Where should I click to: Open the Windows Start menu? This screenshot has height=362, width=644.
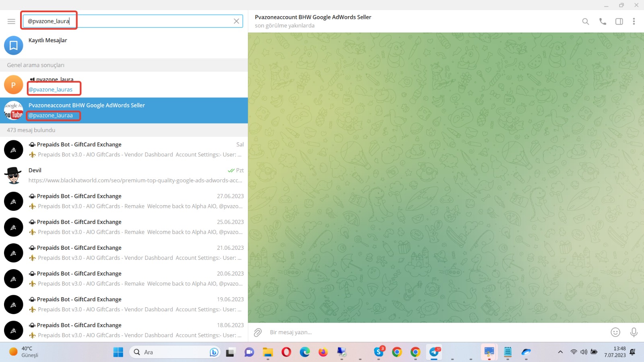pos(118,352)
